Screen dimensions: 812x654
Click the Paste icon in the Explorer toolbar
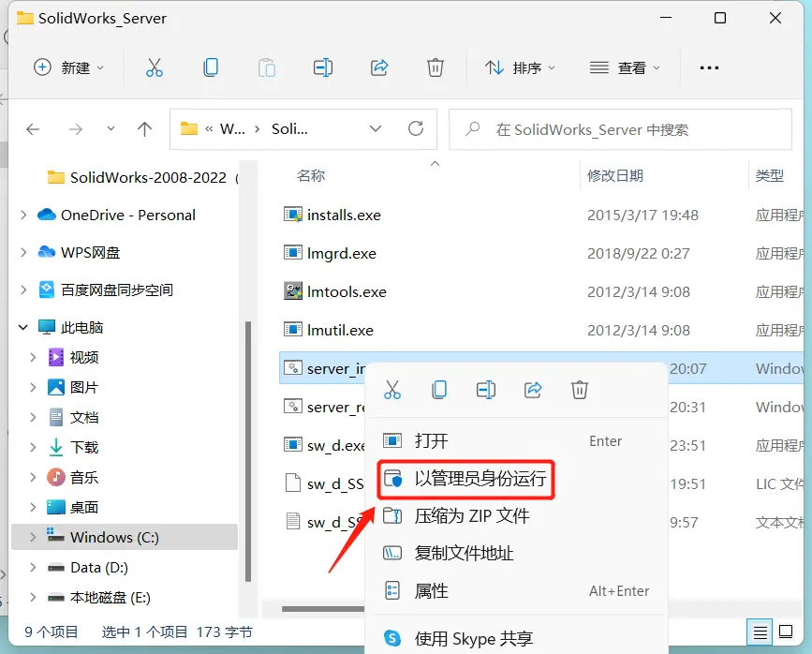point(267,67)
